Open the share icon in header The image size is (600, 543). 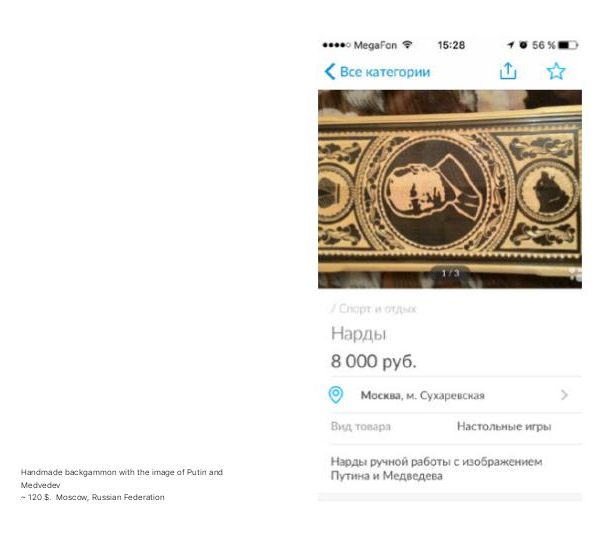tap(508, 71)
